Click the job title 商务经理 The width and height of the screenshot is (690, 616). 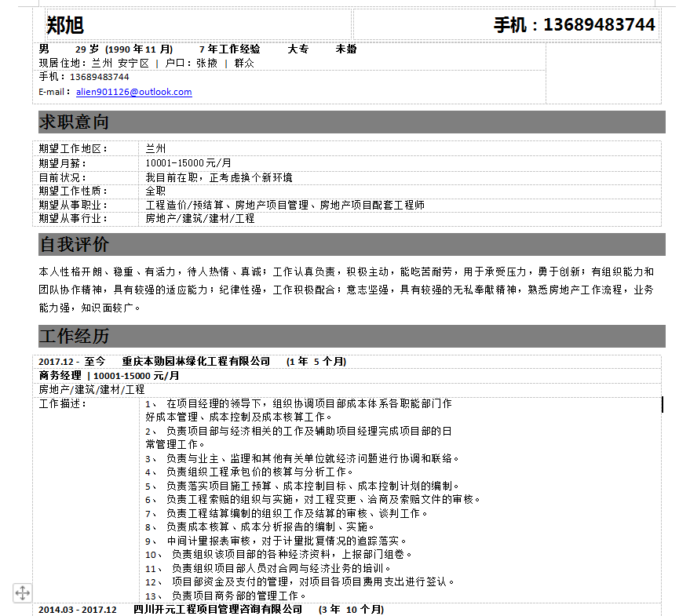click(x=60, y=376)
